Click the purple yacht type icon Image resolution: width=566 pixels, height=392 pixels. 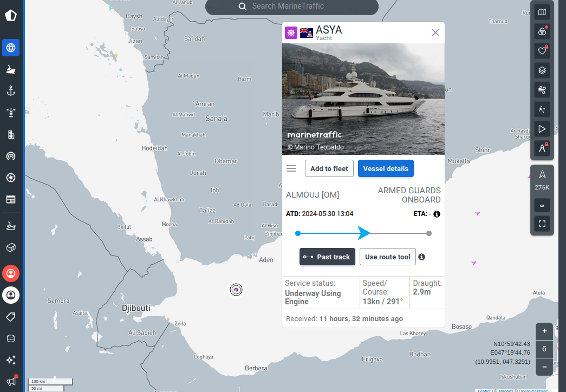click(291, 33)
